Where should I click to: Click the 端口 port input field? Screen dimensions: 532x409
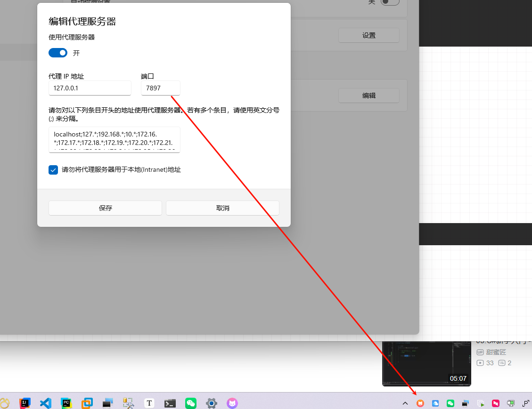160,88
